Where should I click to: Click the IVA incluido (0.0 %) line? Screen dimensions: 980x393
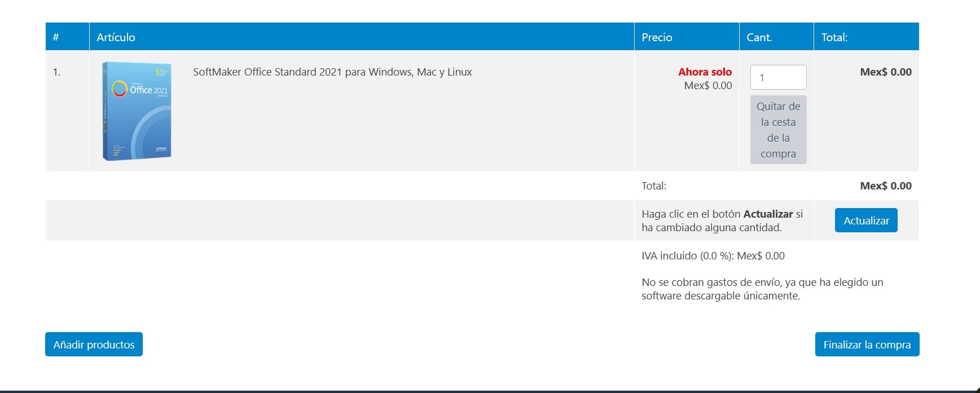click(713, 255)
